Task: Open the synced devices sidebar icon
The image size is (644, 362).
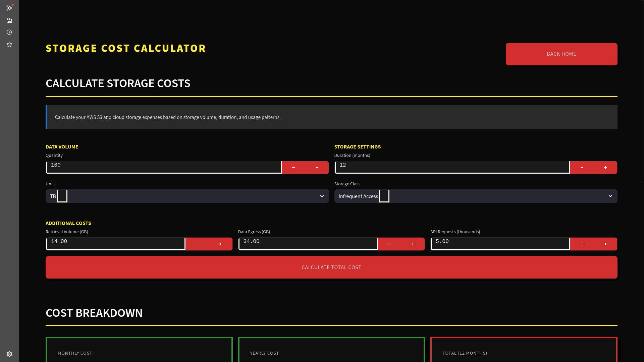Action: [x=9, y=20]
